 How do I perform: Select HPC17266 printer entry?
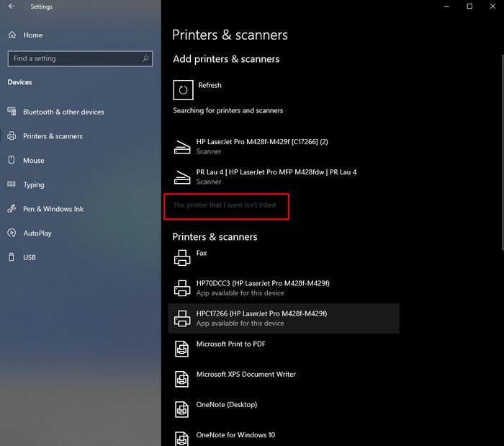click(x=284, y=318)
